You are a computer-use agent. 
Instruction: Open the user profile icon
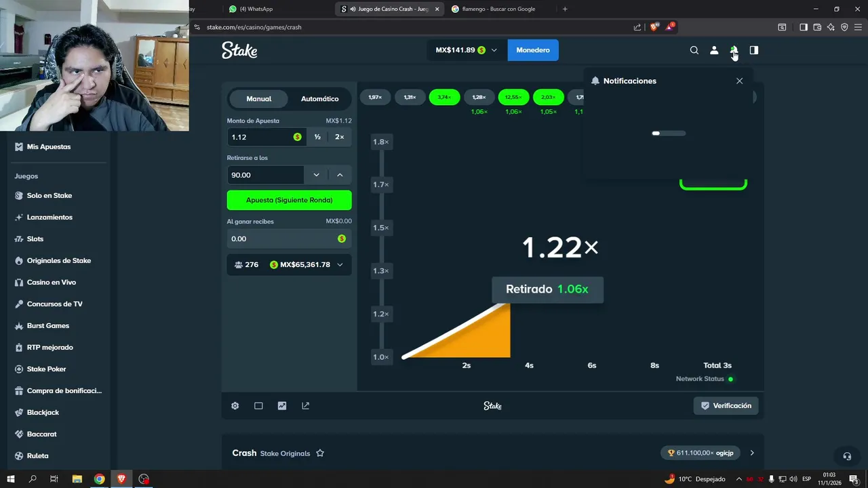714,50
